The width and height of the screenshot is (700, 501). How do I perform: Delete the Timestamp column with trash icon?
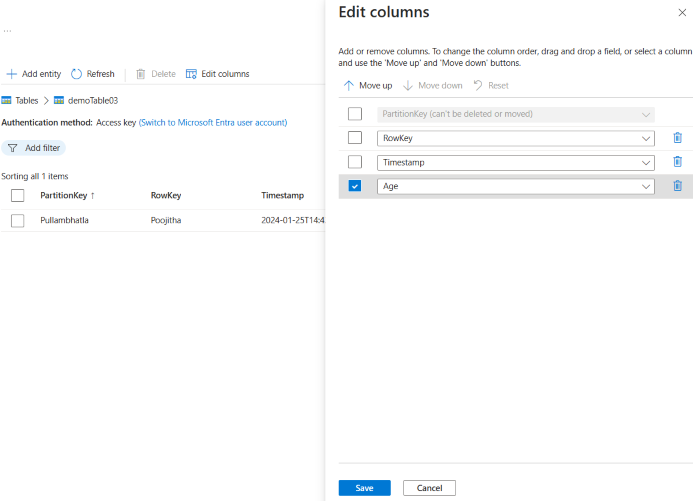pyautogui.click(x=677, y=162)
